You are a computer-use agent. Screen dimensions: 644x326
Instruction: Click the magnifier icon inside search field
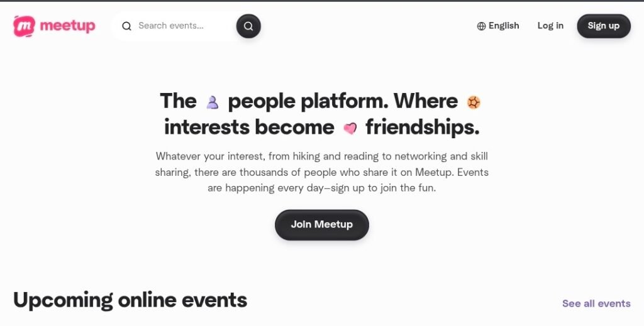click(x=126, y=26)
